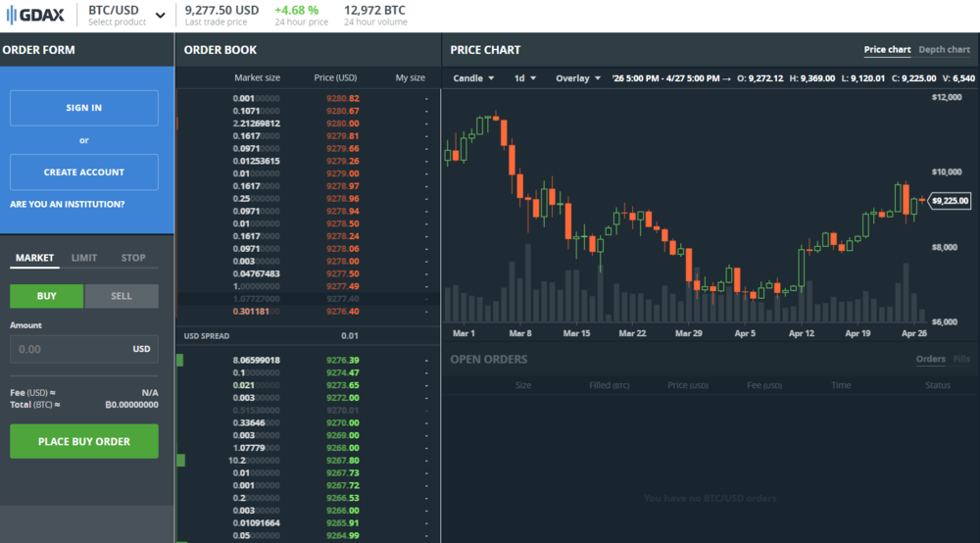
Task: Select the BUY side toggle
Action: pos(46,296)
